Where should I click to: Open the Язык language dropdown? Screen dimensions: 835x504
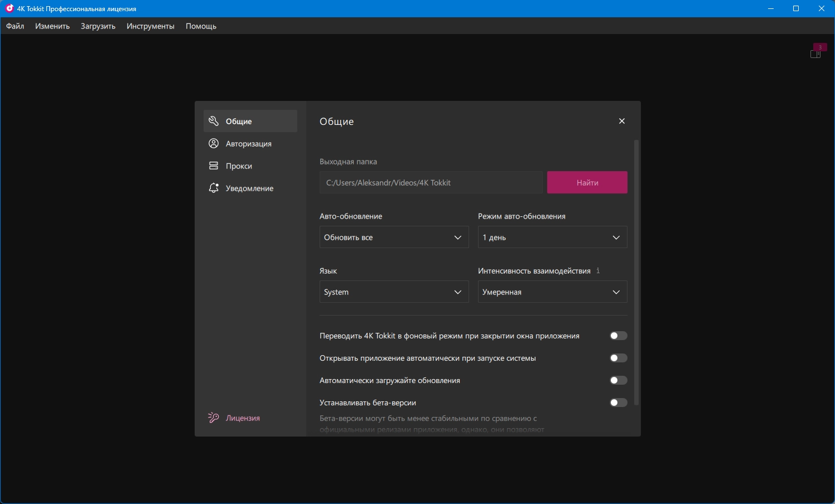coord(394,292)
